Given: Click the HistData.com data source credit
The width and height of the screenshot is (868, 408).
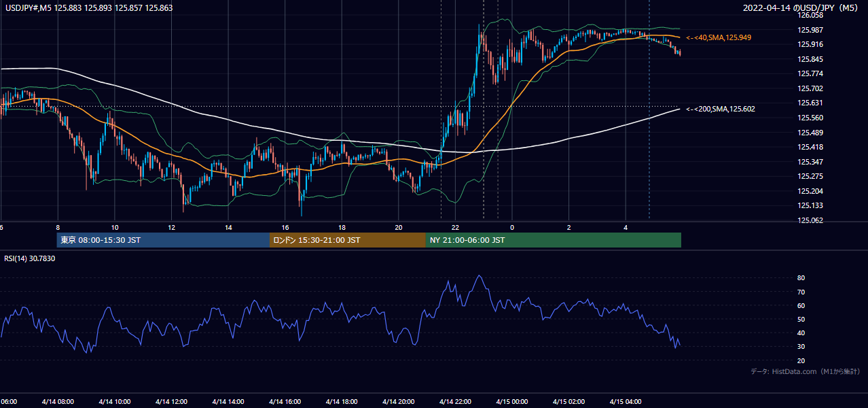Looking at the screenshot, I should [x=805, y=371].
